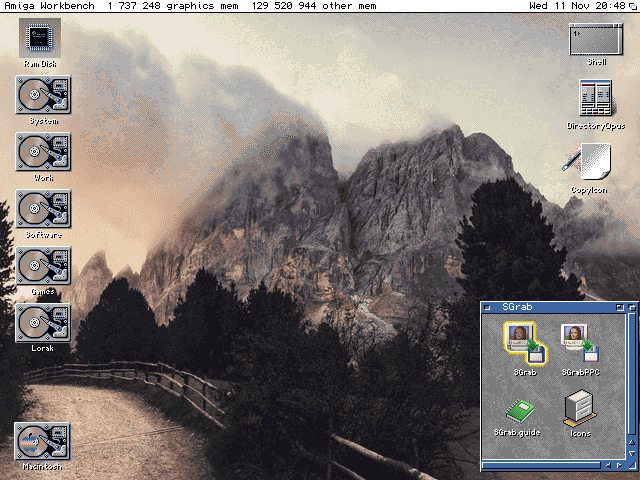This screenshot has height=480, width=640.
Task: Click the SGrab window resize gadget
Action: [x=632, y=465]
